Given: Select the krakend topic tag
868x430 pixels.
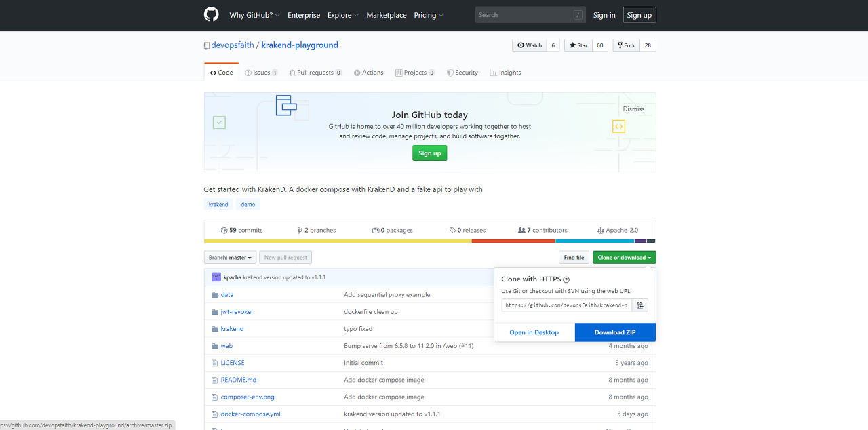Looking at the screenshot, I should point(218,204).
